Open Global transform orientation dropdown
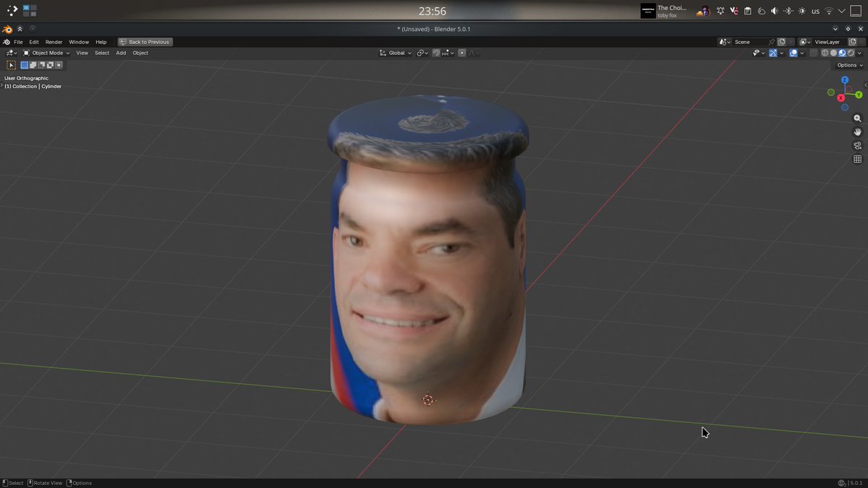This screenshot has width=868, height=488. (395, 53)
